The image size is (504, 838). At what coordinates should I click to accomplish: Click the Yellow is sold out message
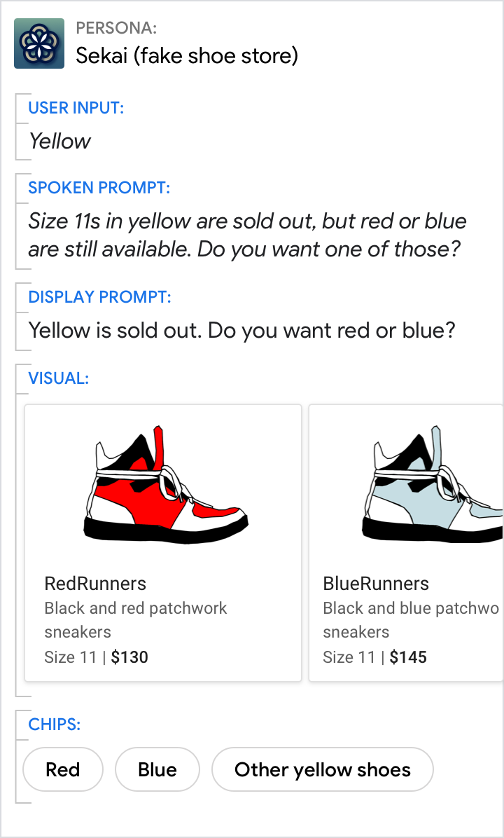(x=241, y=330)
